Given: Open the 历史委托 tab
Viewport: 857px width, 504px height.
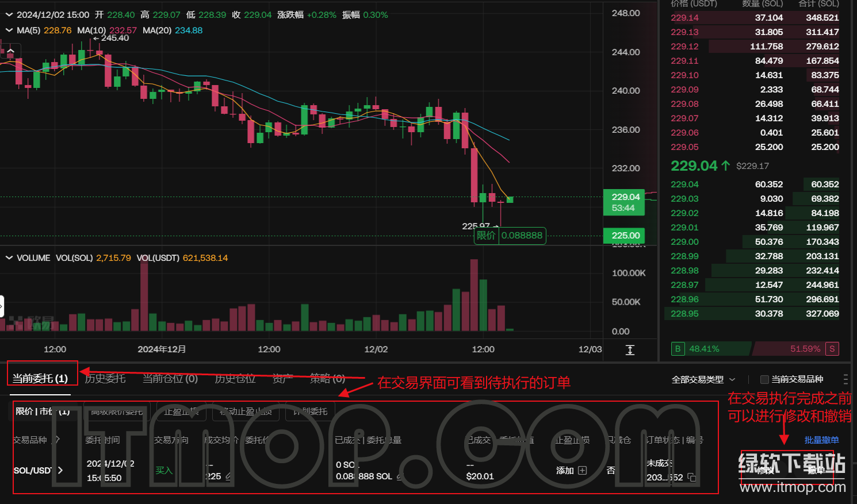Looking at the screenshot, I should (105, 379).
